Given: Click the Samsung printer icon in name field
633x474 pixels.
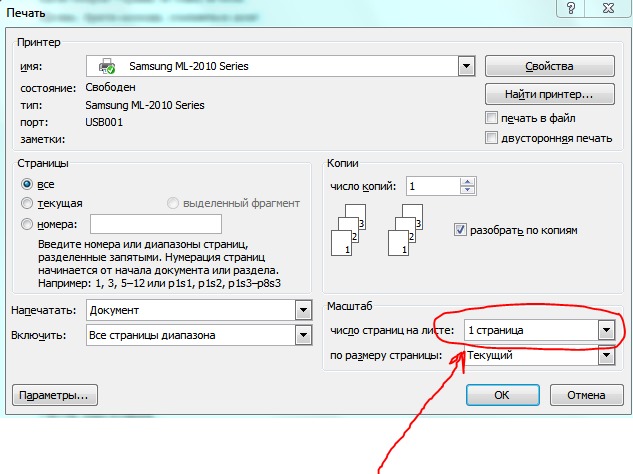Looking at the screenshot, I should coord(107,67).
